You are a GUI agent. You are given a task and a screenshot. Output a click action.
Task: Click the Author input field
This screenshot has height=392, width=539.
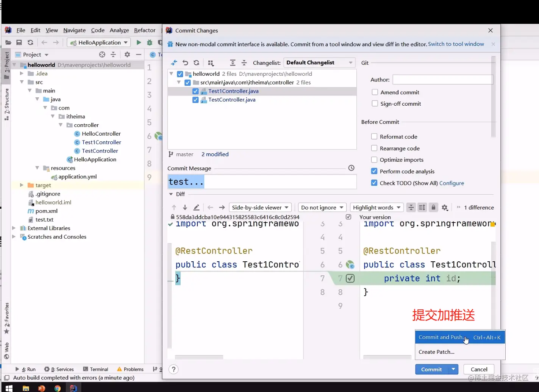click(x=443, y=80)
